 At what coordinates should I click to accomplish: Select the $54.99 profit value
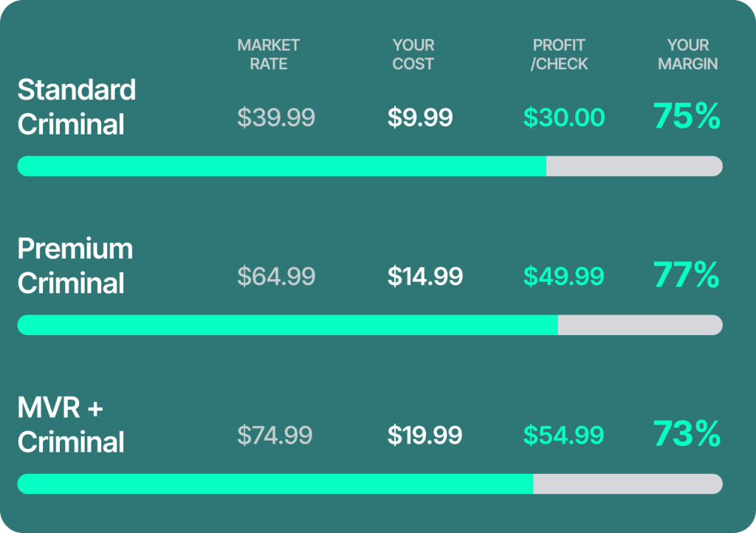click(564, 435)
